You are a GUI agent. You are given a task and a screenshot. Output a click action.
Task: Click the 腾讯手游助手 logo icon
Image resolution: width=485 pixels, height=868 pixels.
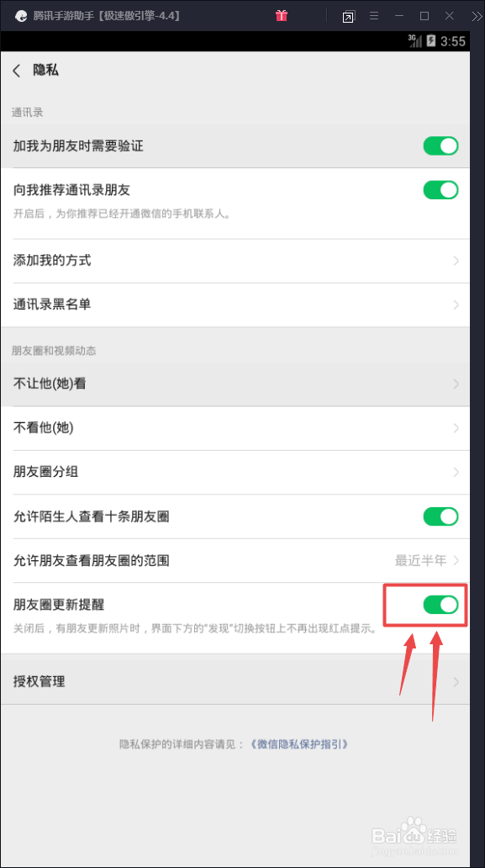(20, 16)
